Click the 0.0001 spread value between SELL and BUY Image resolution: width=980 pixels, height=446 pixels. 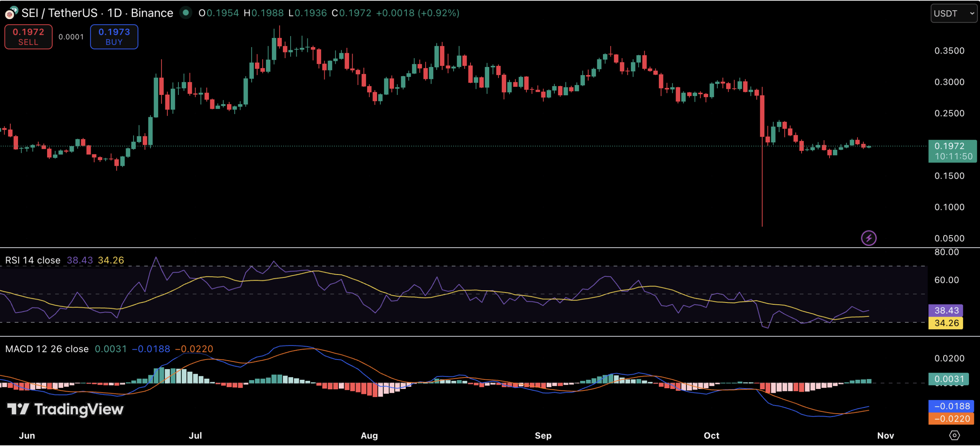71,37
